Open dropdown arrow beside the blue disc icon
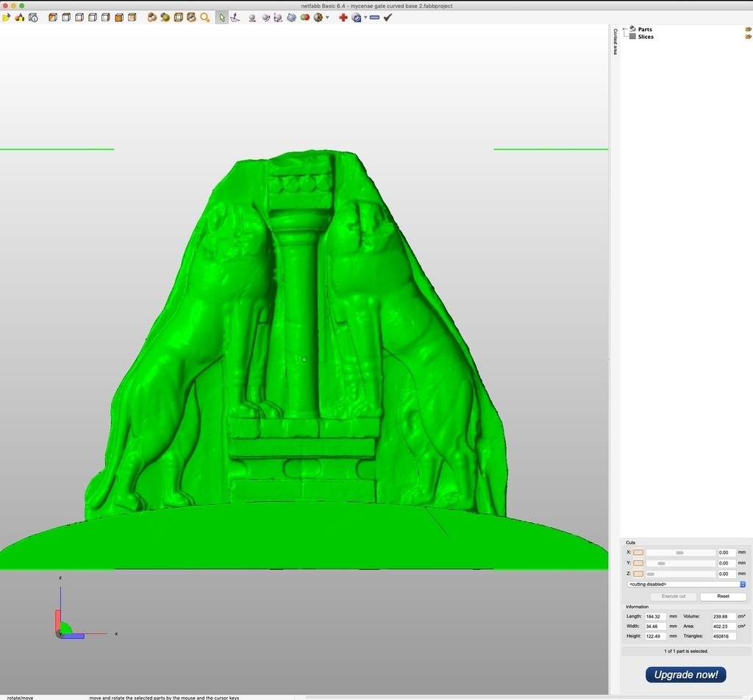Screen dimensions: 753x700 pos(365,18)
